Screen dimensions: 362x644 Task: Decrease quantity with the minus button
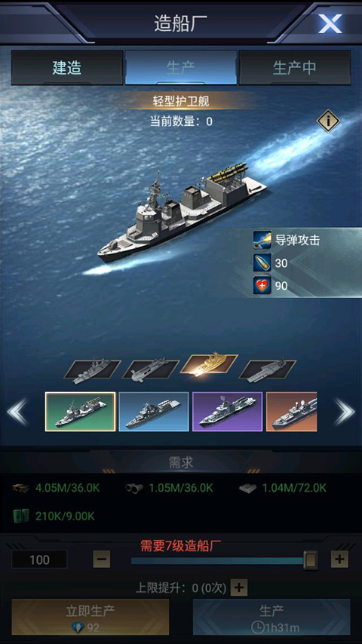pos(102,560)
